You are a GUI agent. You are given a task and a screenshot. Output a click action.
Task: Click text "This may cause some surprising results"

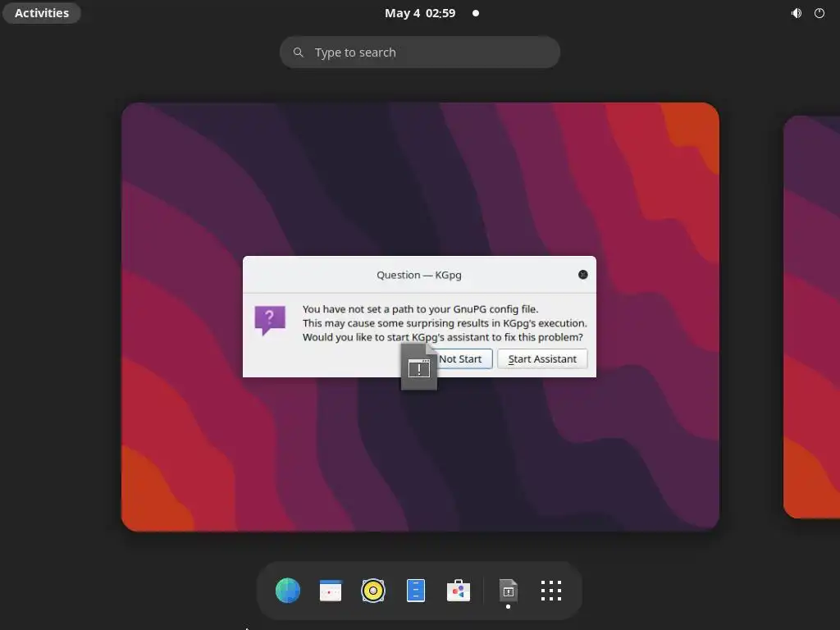pyautogui.click(x=396, y=323)
